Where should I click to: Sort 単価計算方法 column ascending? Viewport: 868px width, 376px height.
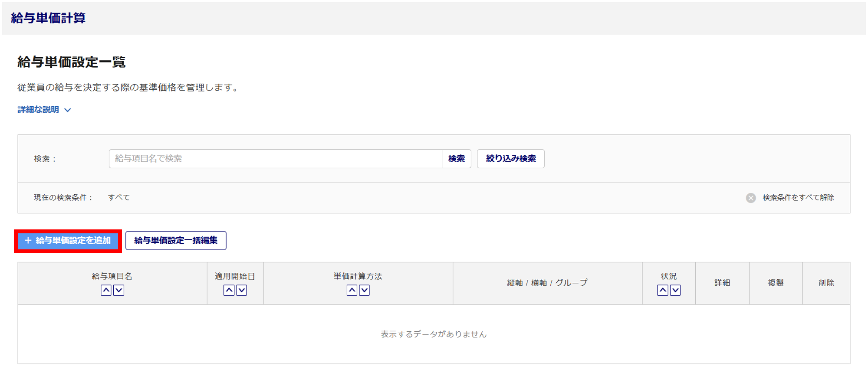(x=352, y=290)
